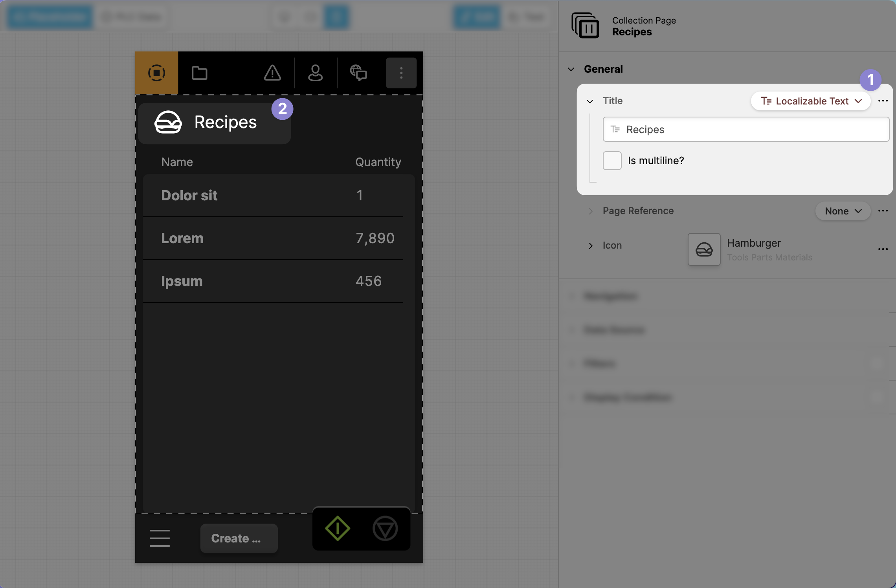Open the Localizable Text type dropdown
896x588 pixels.
(811, 101)
